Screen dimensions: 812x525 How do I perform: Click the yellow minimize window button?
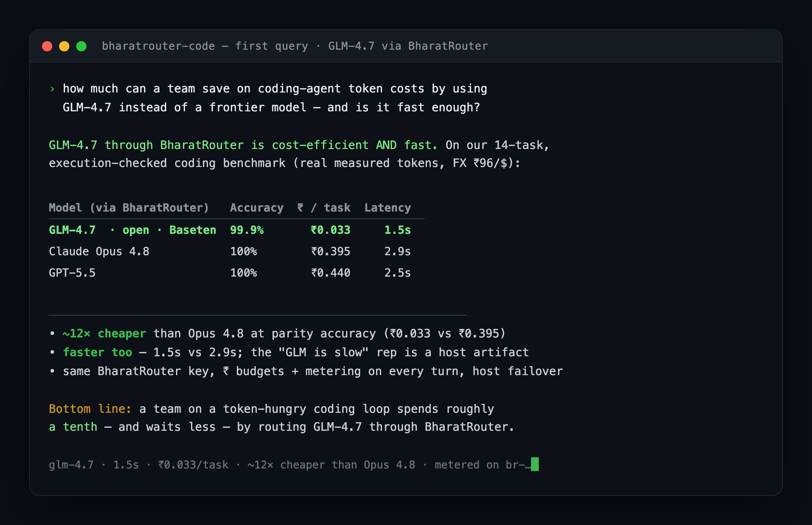pyautogui.click(x=64, y=46)
